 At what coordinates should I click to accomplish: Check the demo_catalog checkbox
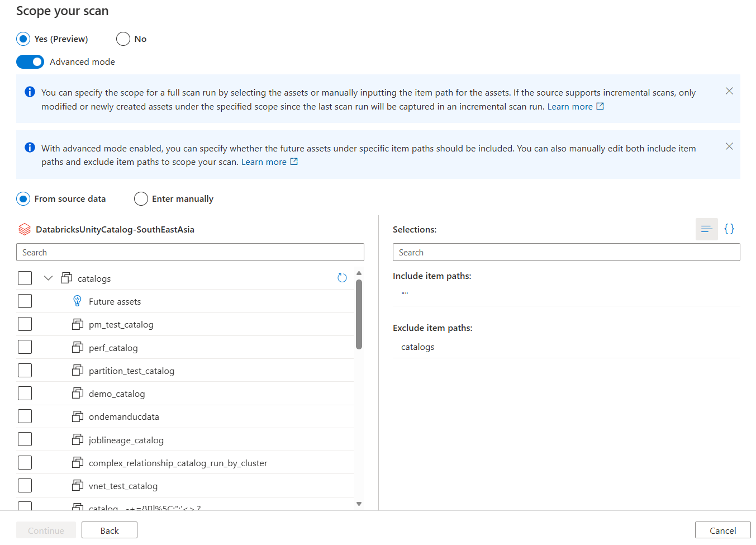click(x=25, y=394)
